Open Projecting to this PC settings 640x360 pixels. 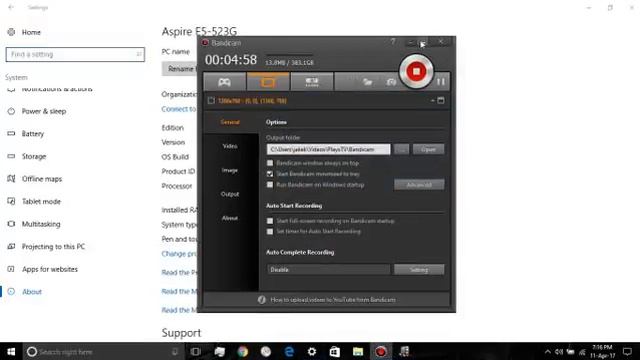tap(53, 247)
